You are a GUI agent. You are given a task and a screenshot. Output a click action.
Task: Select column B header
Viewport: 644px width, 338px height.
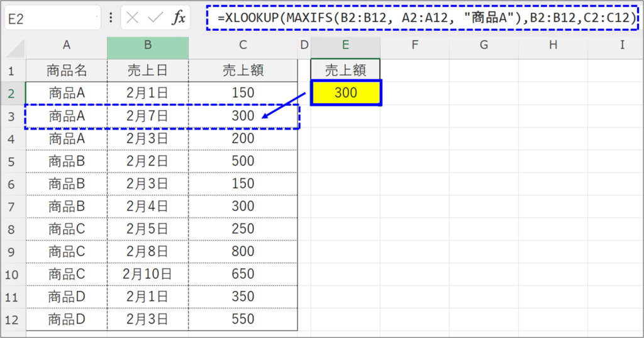pos(147,47)
